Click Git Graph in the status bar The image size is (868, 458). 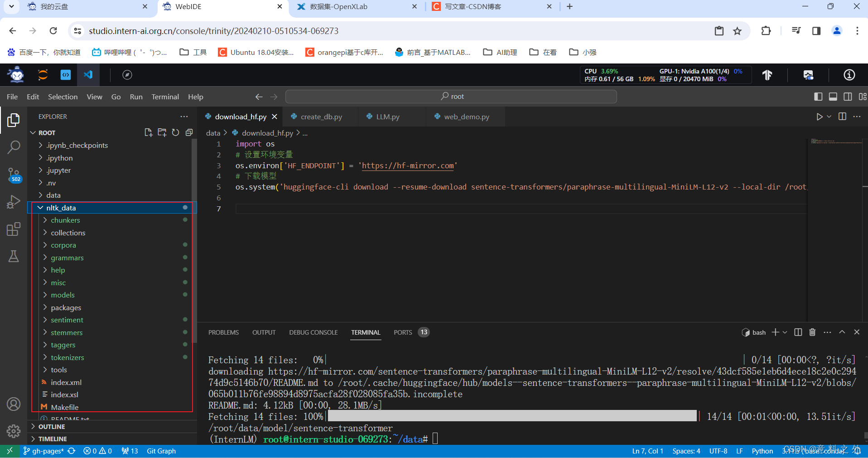[x=161, y=451]
